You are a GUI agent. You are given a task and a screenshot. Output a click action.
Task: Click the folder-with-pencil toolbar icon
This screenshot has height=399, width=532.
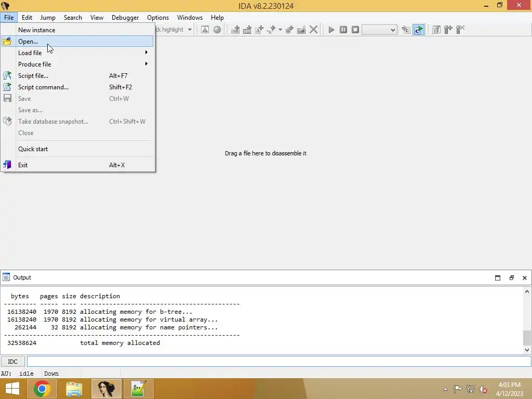pos(301,30)
